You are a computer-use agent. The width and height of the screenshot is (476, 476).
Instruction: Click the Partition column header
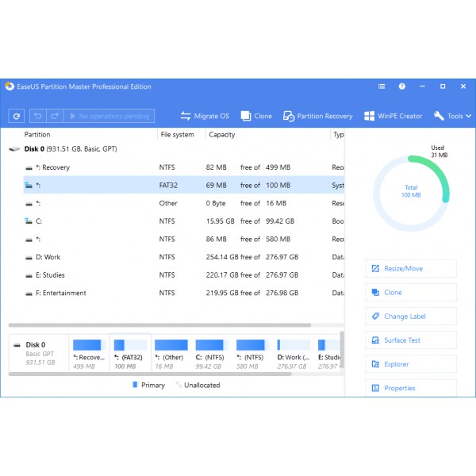(x=37, y=135)
